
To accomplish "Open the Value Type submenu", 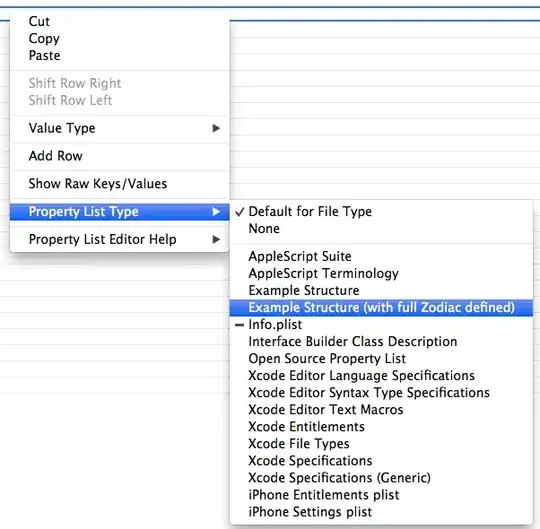I will pyautogui.click(x=120, y=128).
